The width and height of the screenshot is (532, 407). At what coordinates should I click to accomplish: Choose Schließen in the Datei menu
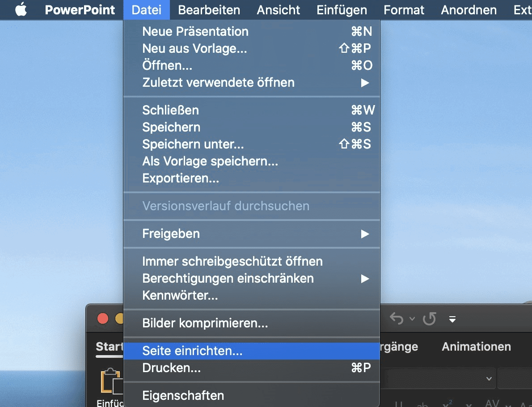[251, 110]
